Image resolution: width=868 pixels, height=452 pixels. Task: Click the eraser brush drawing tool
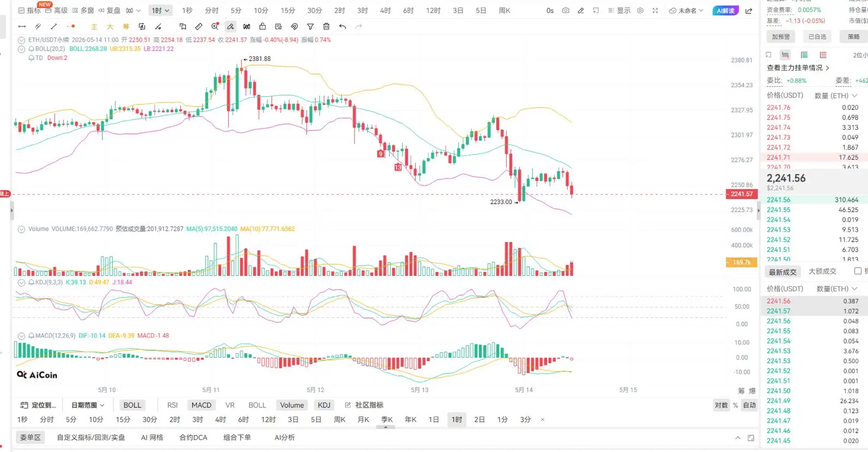pos(231,26)
